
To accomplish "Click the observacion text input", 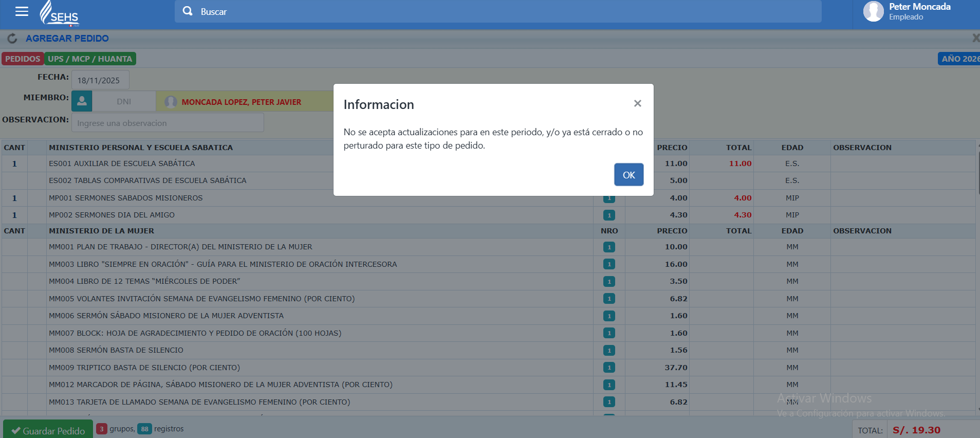I will (168, 123).
